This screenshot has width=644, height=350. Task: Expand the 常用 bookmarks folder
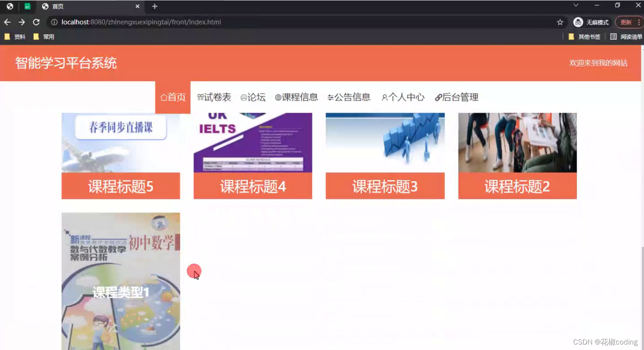tap(44, 37)
